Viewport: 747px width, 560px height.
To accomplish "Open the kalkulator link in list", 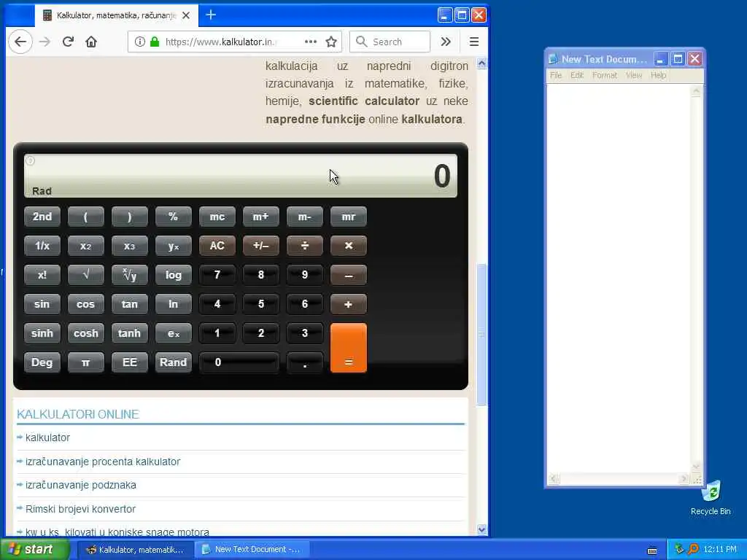I will coord(47,437).
